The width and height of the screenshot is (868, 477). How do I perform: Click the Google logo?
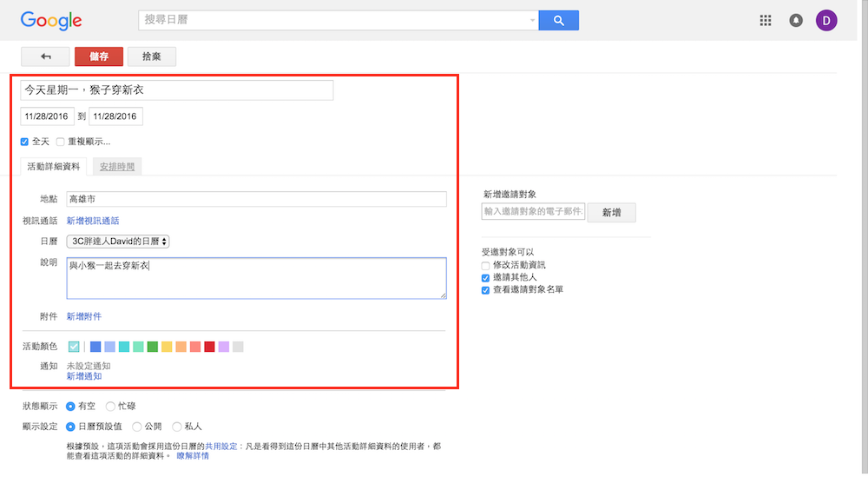[x=51, y=21]
